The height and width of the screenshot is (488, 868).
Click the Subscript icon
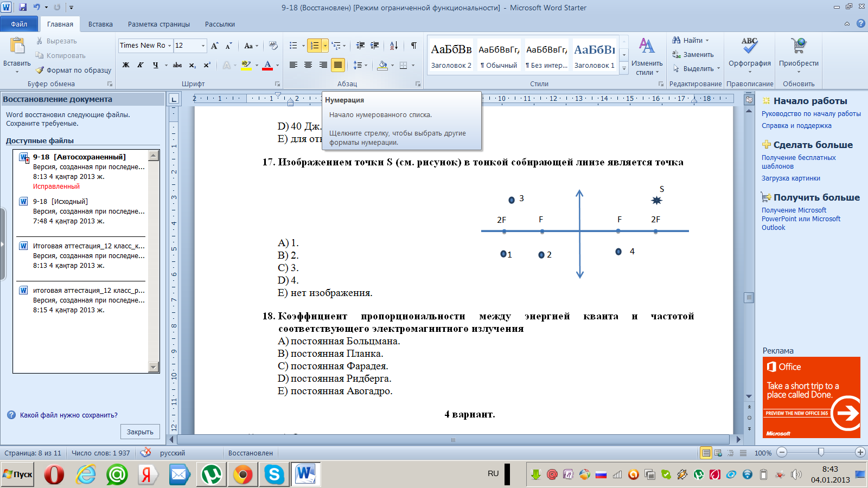tap(193, 65)
